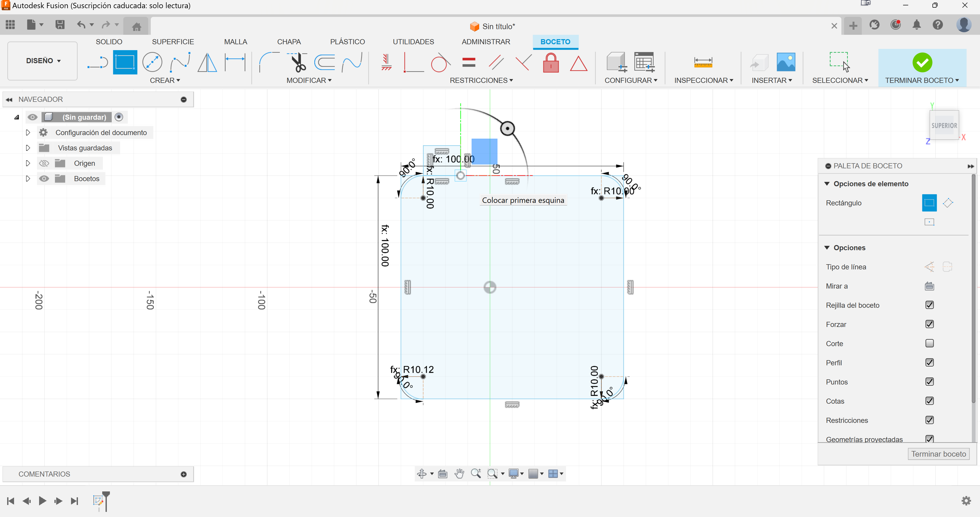Select the Fillet tool
The height and width of the screenshot is (517, 980).
tap(269, 62)
